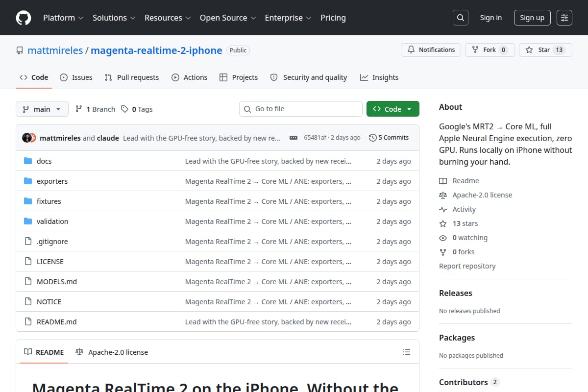
Task: Click the commit details ellipsis icon
Action: (294, 138)
